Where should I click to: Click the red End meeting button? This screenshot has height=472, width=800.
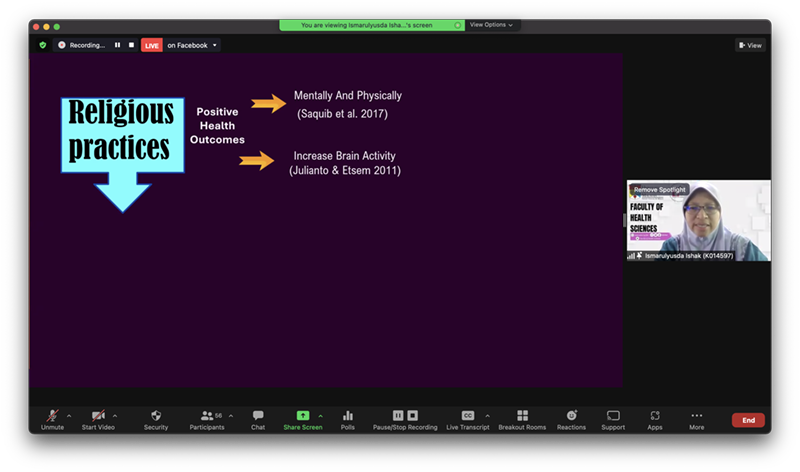click(x=748, y=420)
